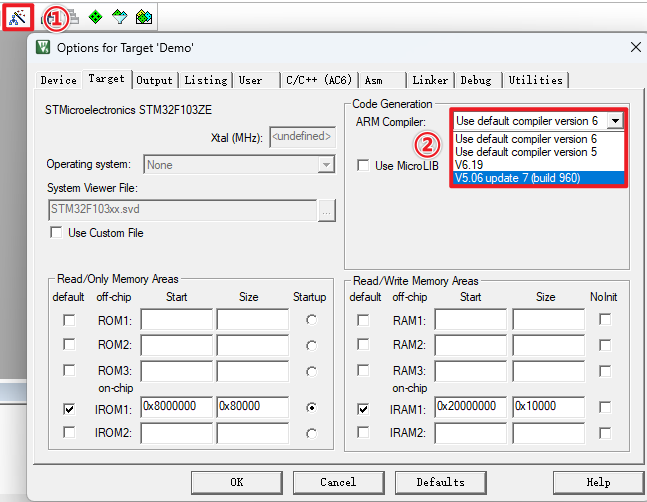The width and height of the screenshot is (647, 502).
Task: Launch the Pack Installer toolbar icon
Action: click(x=144, y=17)
